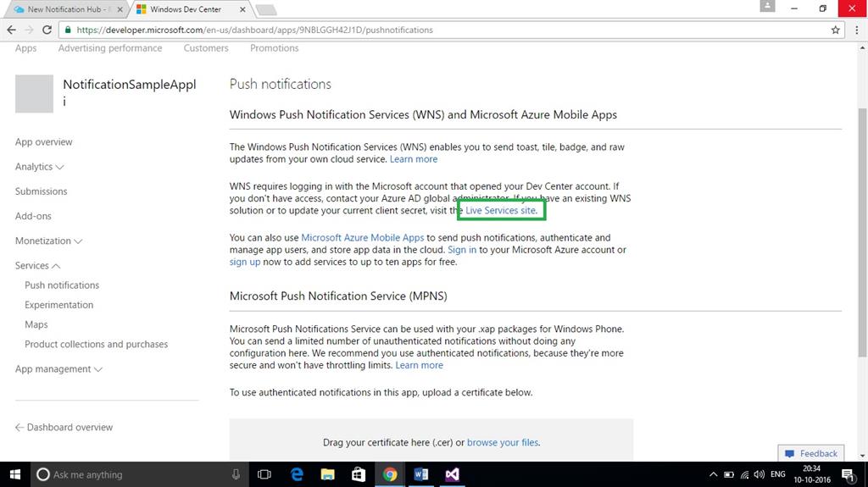Click Learn more link under MPNS section
The image size is (868, 487).
click(419, 366)
